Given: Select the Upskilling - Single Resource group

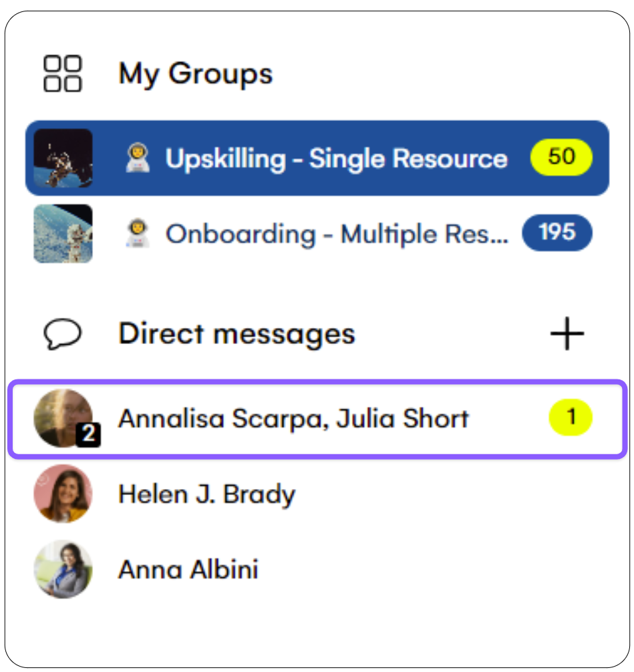Looking at the screenshot, I should point(317,158).
